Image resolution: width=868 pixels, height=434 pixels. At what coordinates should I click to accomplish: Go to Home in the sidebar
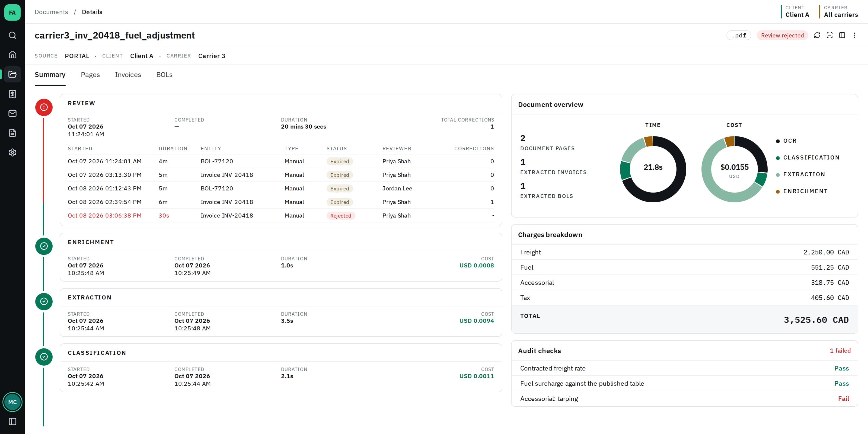pyautogui.click(x=12, y=55)
